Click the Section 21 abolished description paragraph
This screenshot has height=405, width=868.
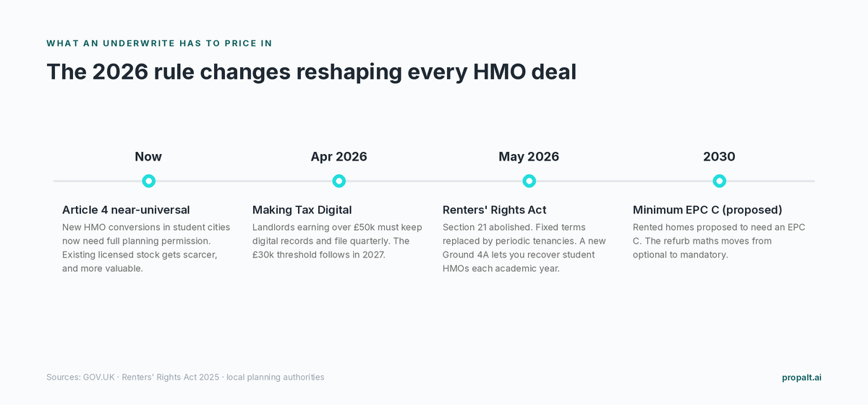[x=524, y=248]
